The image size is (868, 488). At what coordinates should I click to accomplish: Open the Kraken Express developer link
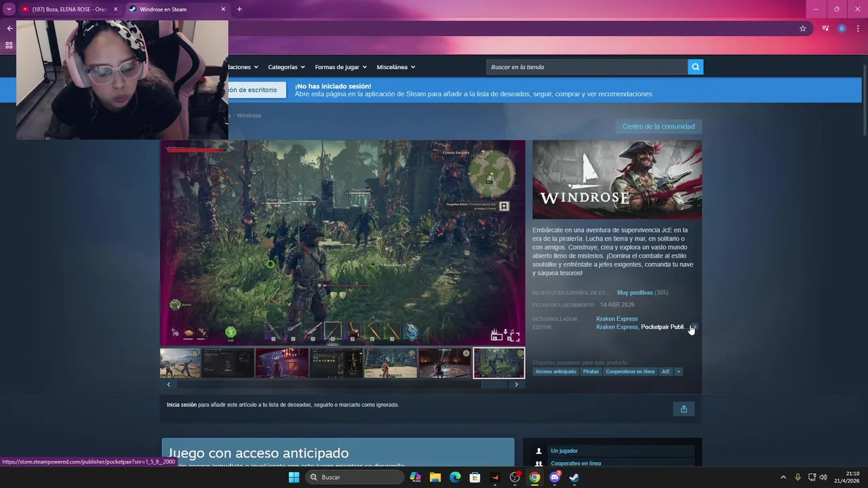[617, 319]
